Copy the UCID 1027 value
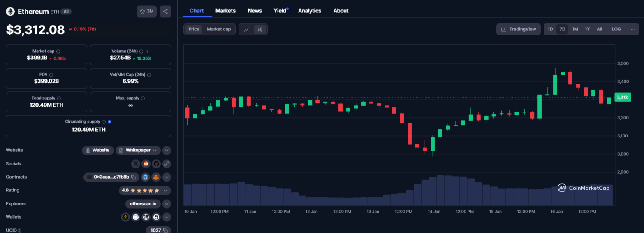Screen dimensions: 644x233 (x=165, y=230)
